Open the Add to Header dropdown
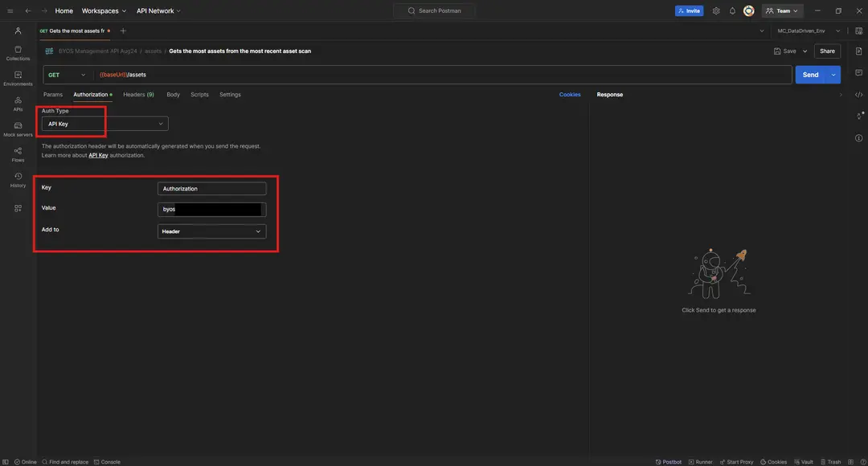The height and width of the screenshot is (466, 868). [211, 231]
